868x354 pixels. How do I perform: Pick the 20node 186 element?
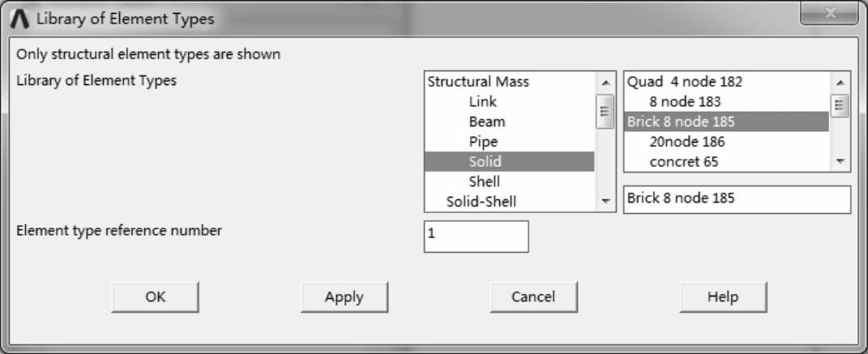[x=686, y=142]
